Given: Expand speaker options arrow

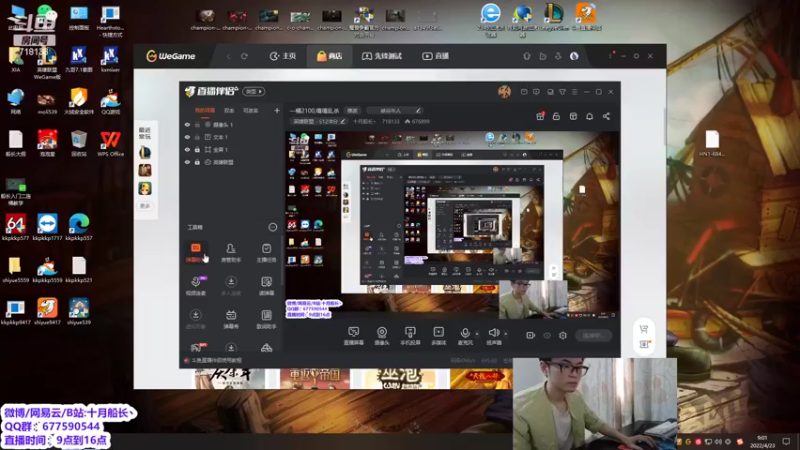Looking at the screenshot, I should (506, 334).
